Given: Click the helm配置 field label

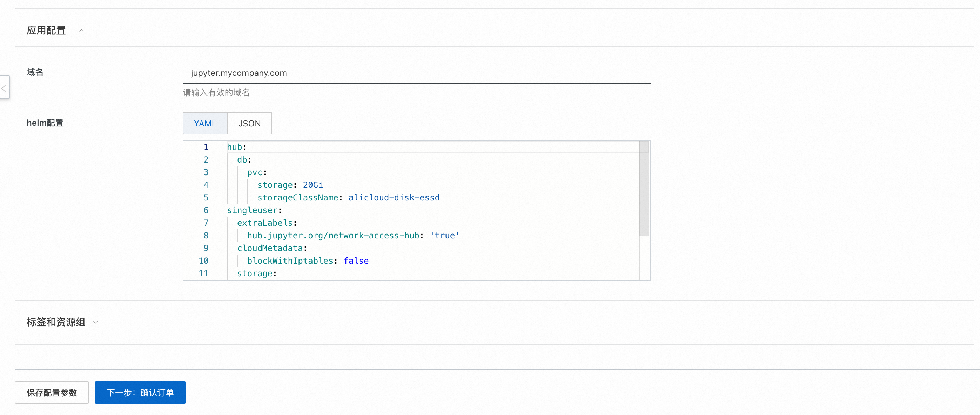Looking at the screenshot, I should point(45,123).
